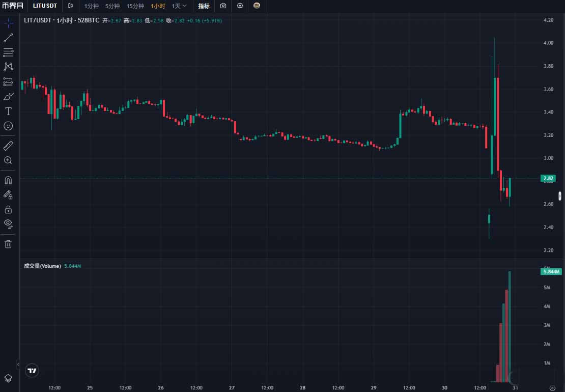Open the 指标 indicators menu
This screenshot has height=392, width=565.
click(204, 6)
